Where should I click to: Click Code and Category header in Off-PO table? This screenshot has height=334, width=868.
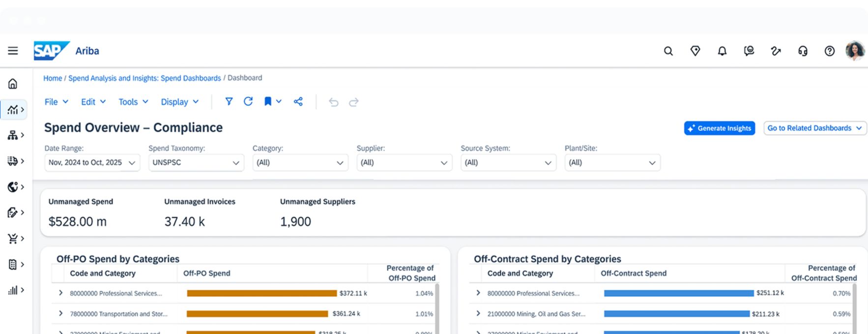click(103, 274)
